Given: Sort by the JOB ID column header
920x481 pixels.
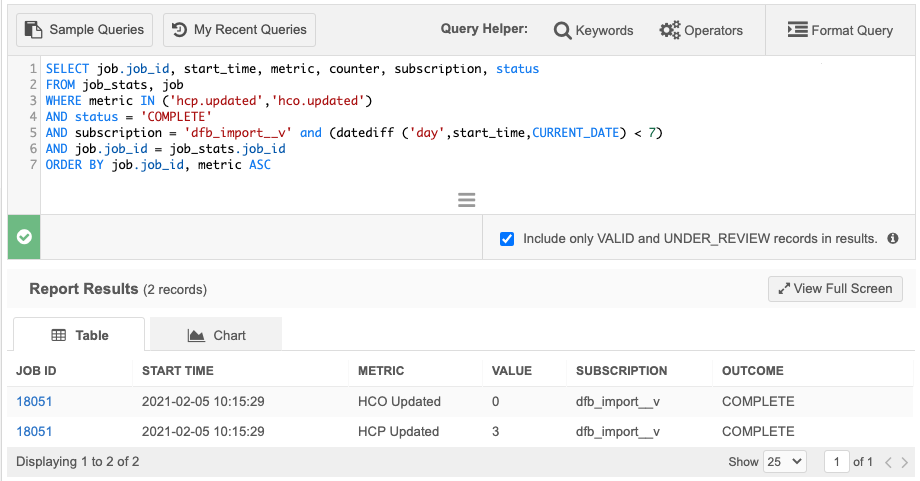Looking at the screenshot, I should pos(37,371).
